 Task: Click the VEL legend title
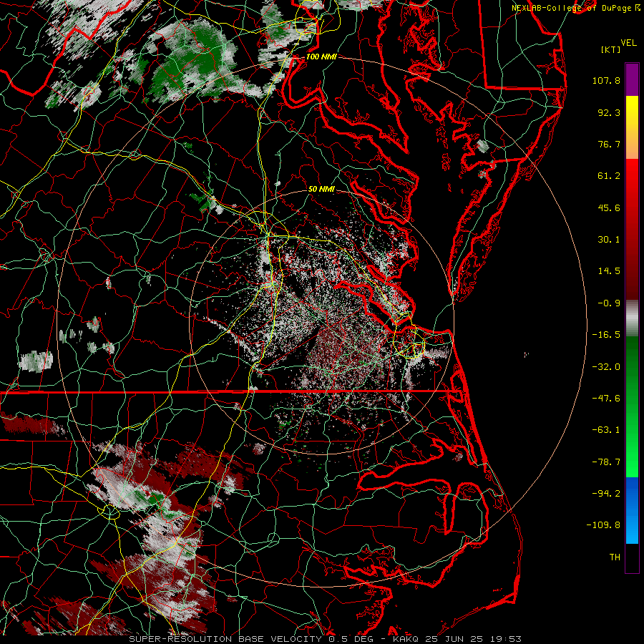point(629,43)
